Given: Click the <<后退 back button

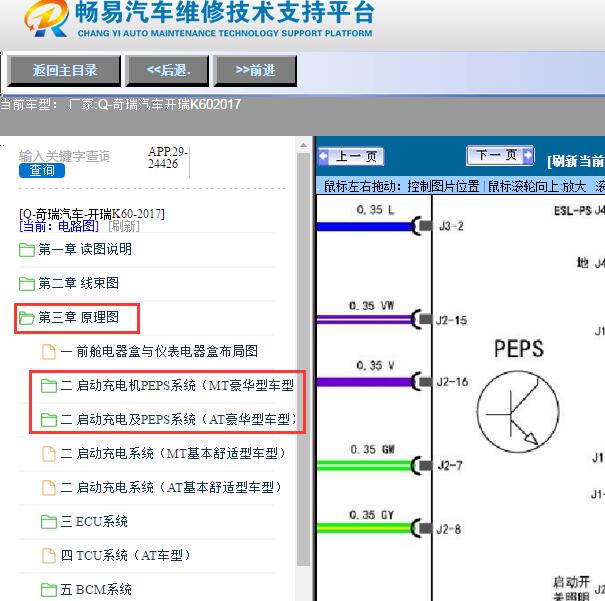Looking at the screenshot, I should [168, 70].
